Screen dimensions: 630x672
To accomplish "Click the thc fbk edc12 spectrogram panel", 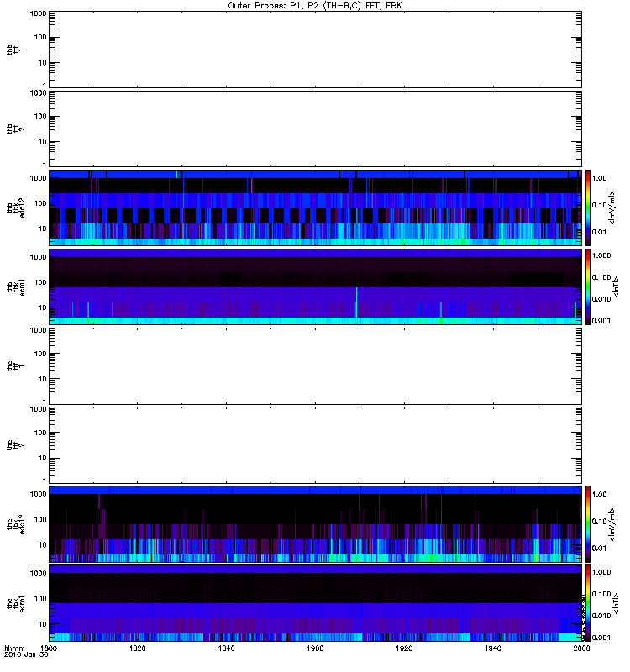I will point(315,524).
